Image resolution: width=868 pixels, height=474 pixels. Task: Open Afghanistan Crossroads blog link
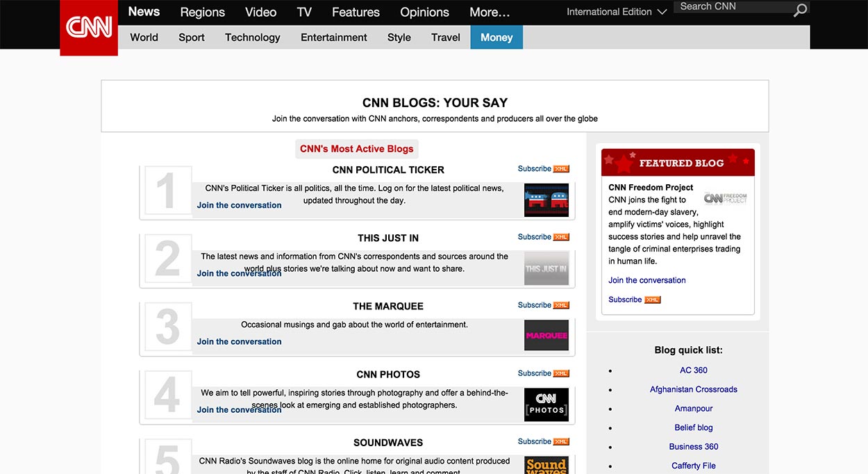(x=694, y=389)
